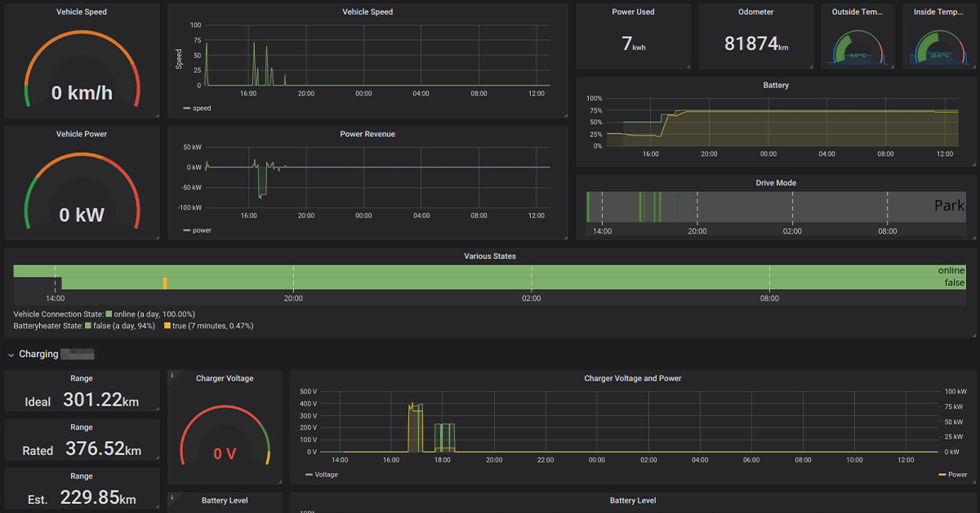Click resize handle of Power Used panel

click(688, 66)
